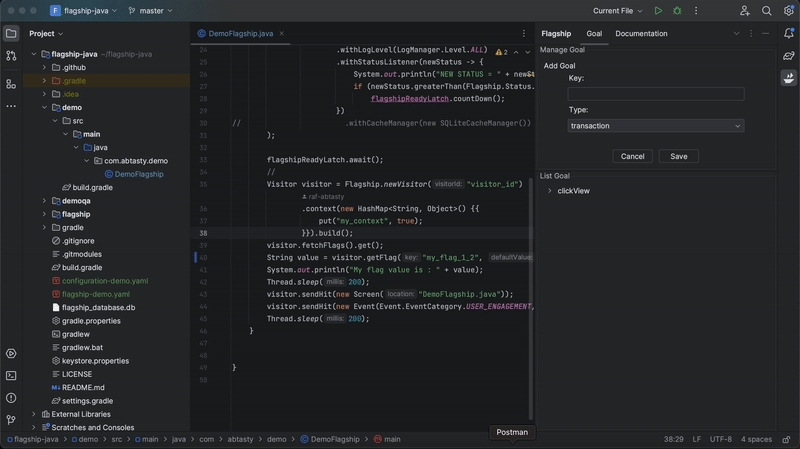Click inside the goal Key text field

coord(656,94)
